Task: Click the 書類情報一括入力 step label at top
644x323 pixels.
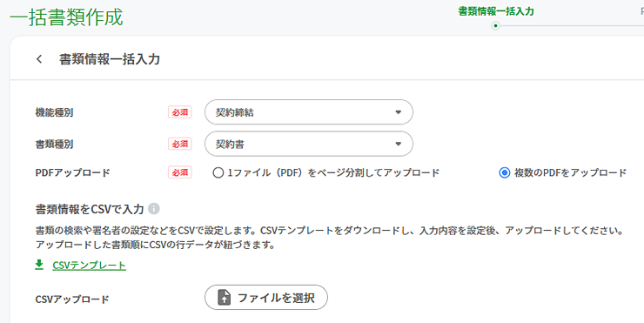Action: click(496, 11)
